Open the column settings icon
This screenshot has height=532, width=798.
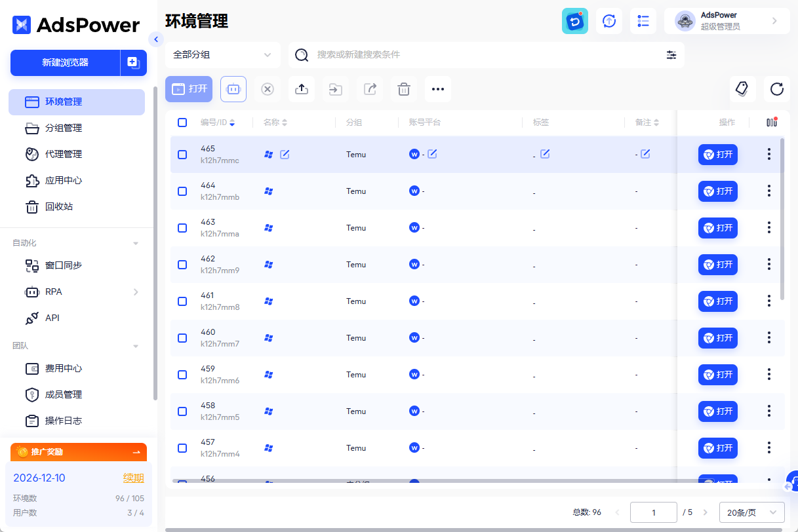pos(772,123)
